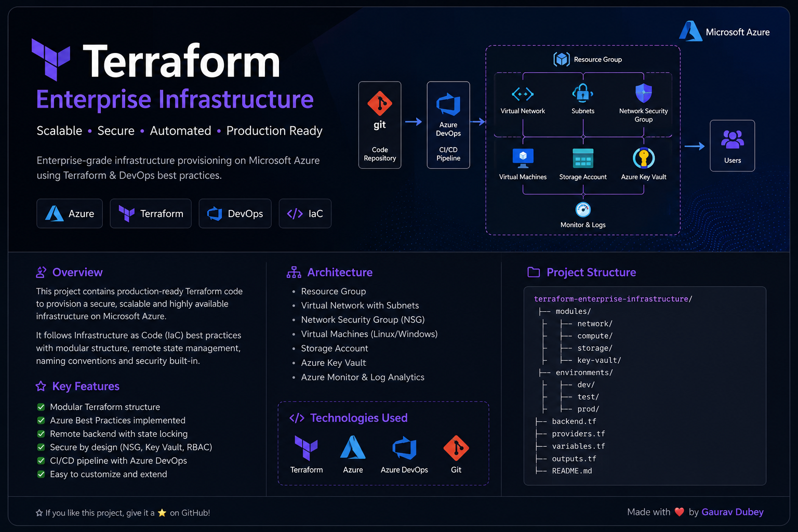Click the Azure icon in Technologies Used
Viewport: 798px width, 532px height.
[353, 447]
